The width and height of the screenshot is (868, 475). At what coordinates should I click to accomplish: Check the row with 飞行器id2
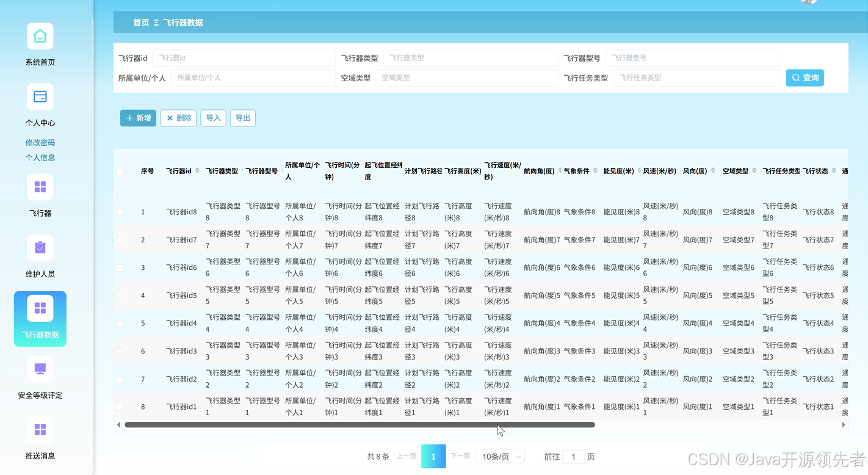120,379
